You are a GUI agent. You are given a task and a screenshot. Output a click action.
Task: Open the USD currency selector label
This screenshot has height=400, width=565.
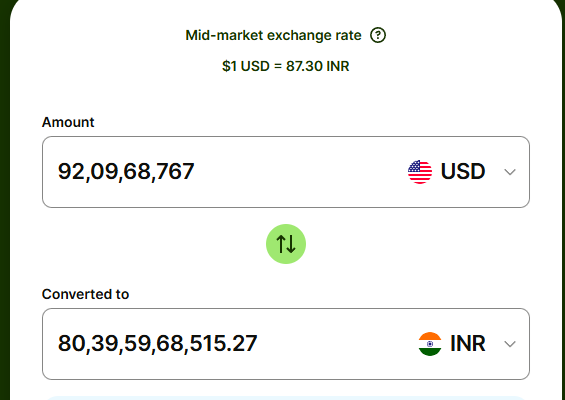pyautogui.click(x=463, y=172)
